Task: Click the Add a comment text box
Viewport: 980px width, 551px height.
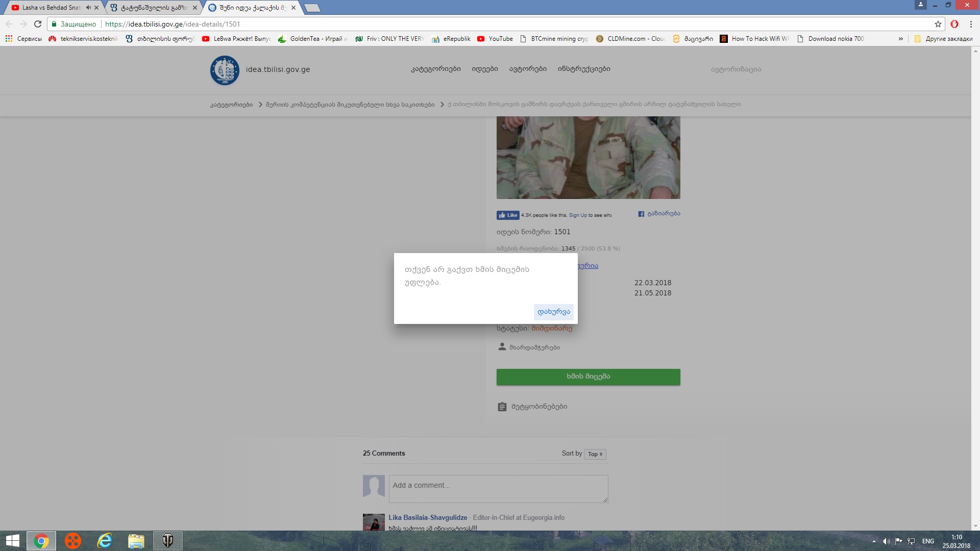Action: coord(498,489)
